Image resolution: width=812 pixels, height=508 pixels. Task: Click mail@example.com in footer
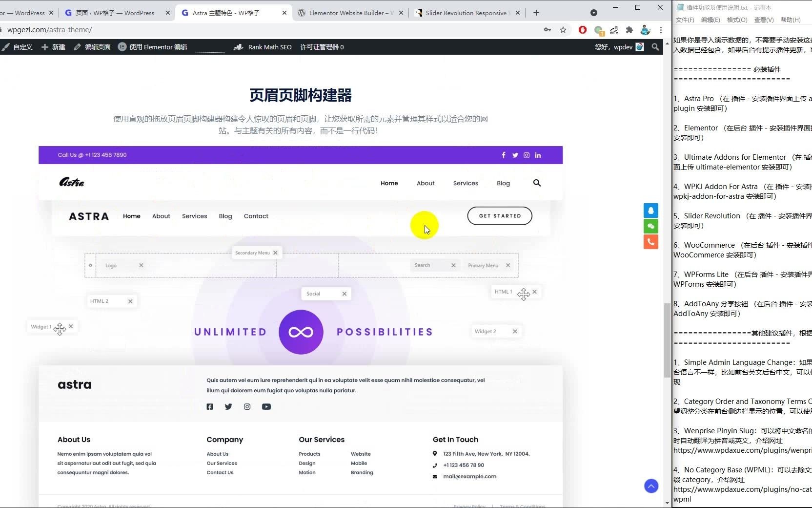[x=469, y=476]
